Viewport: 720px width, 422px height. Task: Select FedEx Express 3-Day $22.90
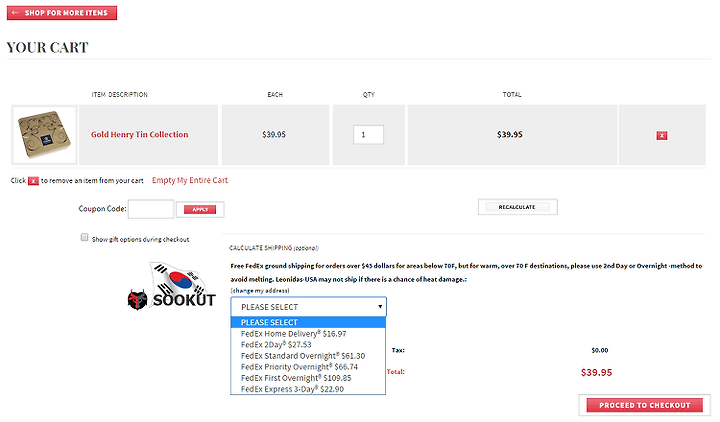pyautogui.click(x=308, y=389)
